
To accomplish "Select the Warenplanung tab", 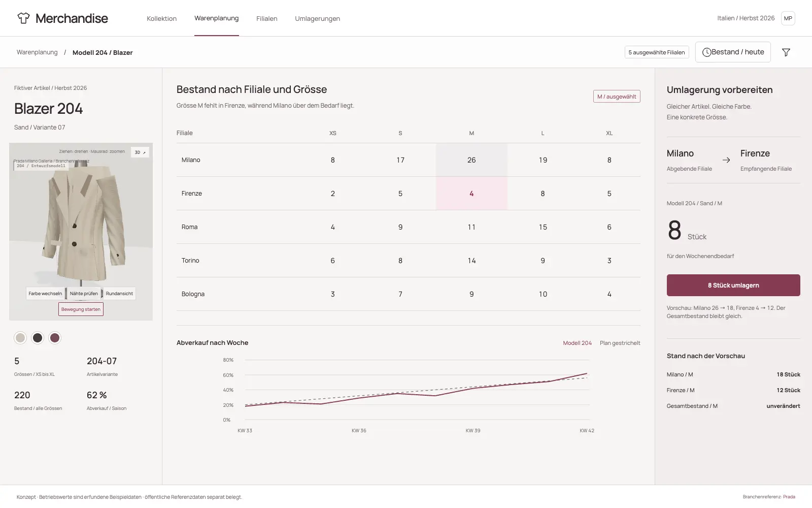I will click(x=216, y=18).
